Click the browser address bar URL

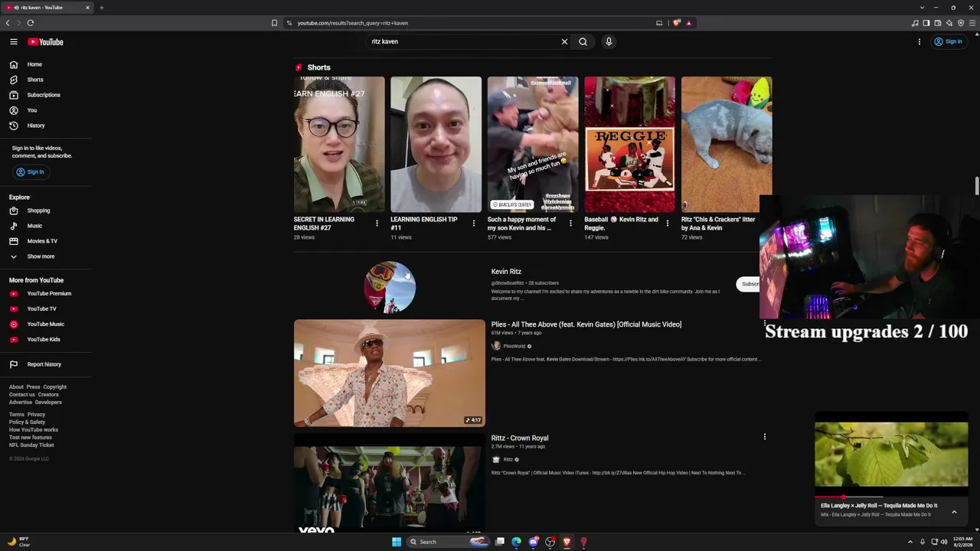click(x=352, y=23)
